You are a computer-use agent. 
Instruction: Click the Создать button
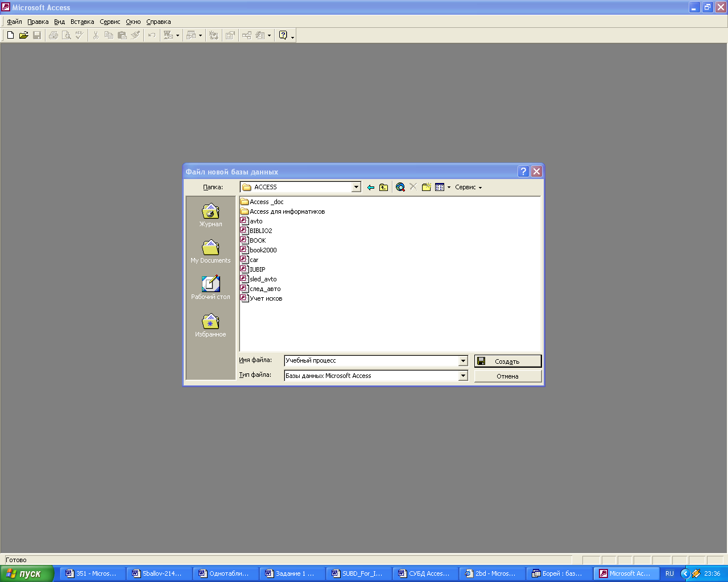click(508, 361)
